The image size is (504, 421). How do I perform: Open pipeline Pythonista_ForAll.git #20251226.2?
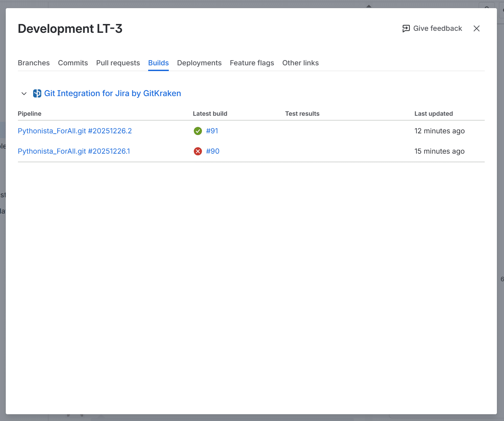[x=75, y=131]
